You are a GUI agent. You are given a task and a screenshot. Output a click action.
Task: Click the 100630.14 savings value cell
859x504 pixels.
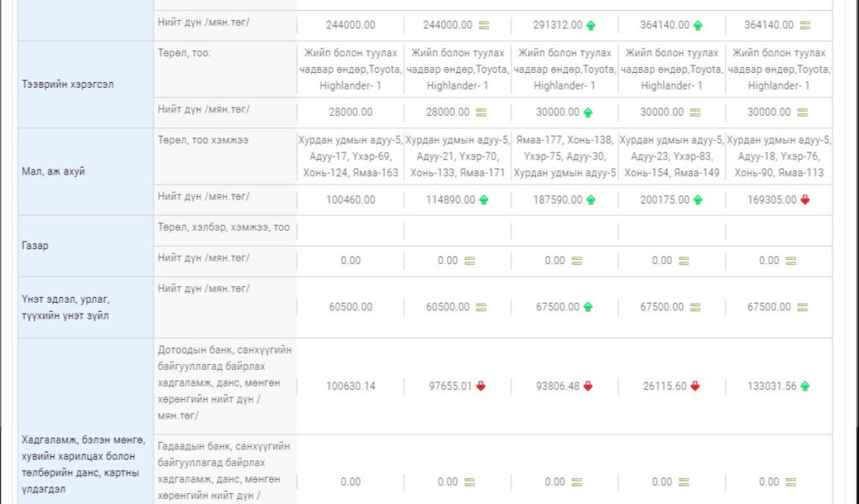point(351,386)
